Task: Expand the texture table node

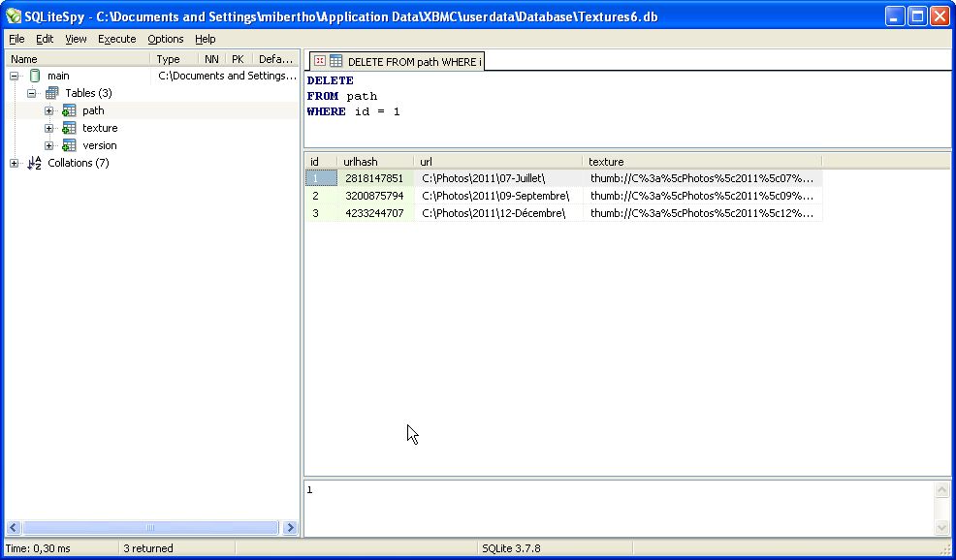Action: (48, 128)
